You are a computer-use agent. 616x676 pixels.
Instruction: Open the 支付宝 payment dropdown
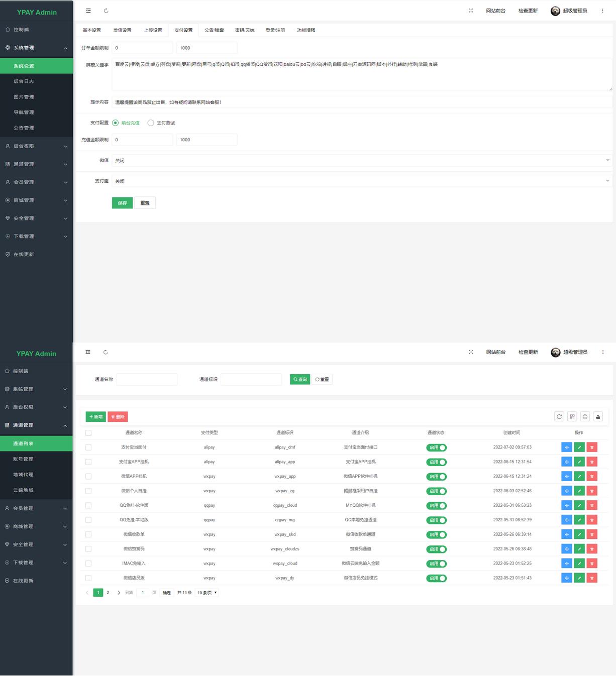click(361, 181)
